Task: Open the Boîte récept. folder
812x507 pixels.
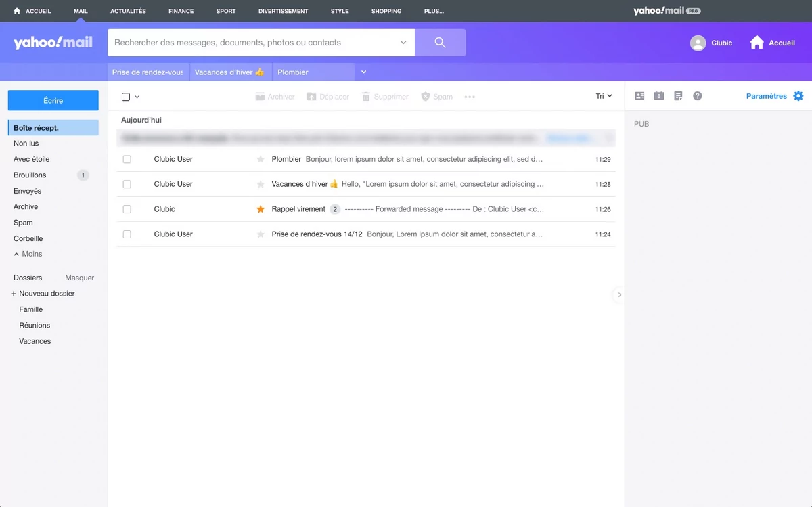Action: pyautogui.click(x=53, y=128)
